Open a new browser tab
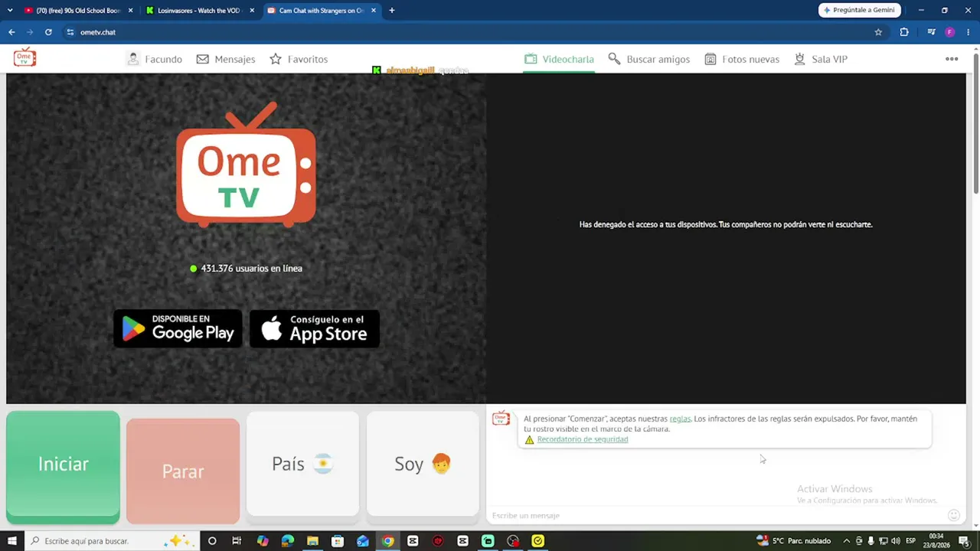980x551 pixels. click(x=392, y=11)
